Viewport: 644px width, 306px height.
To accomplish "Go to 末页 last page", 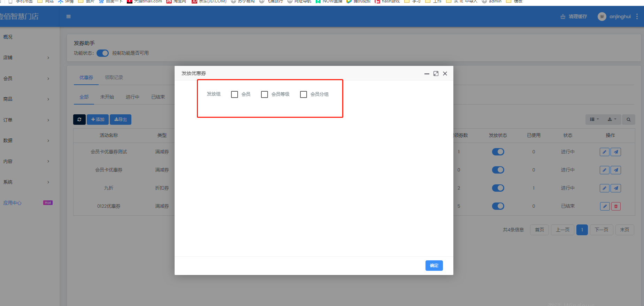I will pyautogui.click(x=624, y=230).
